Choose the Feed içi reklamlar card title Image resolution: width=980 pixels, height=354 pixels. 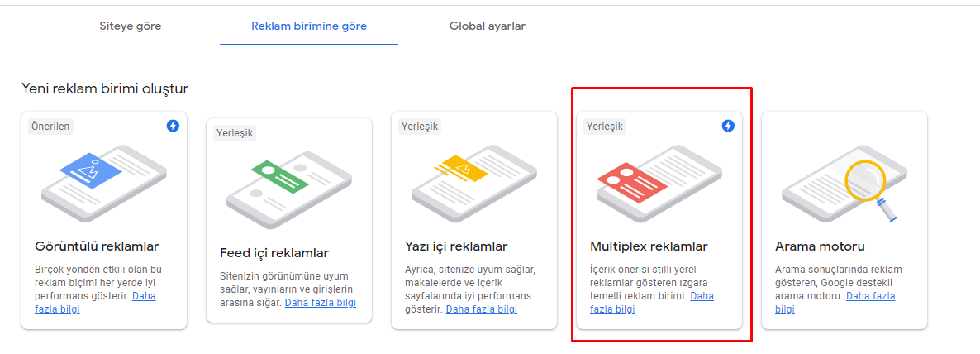coord(274,253)
